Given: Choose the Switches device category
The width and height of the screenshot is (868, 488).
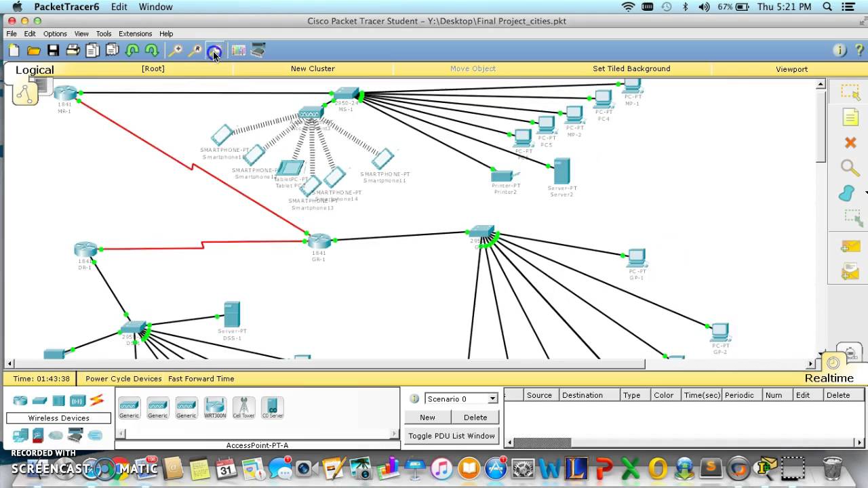Looking at the screenshot, I should point(39,401).
